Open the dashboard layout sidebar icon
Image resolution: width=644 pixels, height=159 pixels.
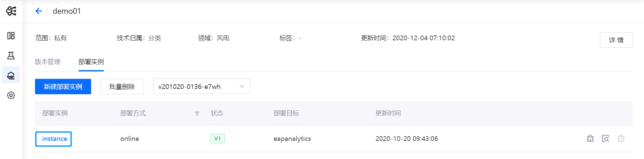[11, 36]
